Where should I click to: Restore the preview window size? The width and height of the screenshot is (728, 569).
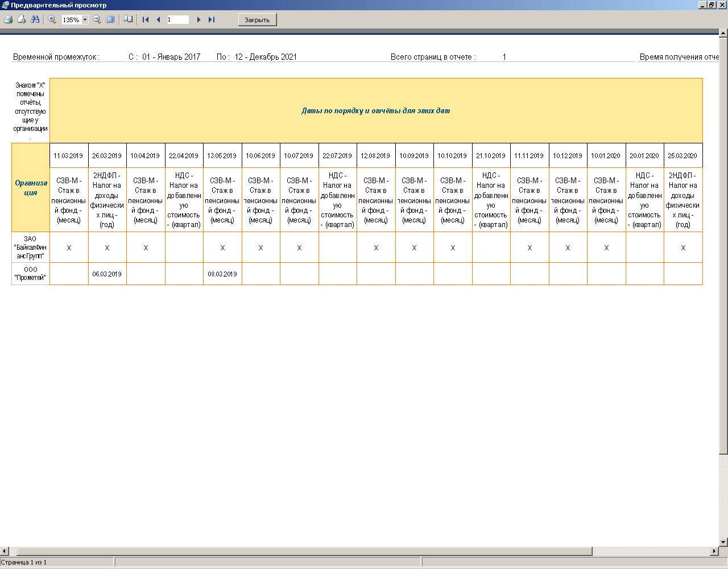point(712,5)
